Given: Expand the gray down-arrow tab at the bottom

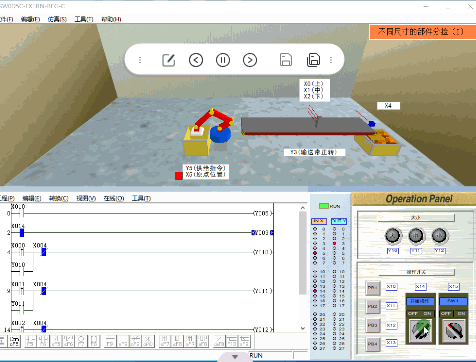Looking at the screenshot, I should (x=235, y=357).
